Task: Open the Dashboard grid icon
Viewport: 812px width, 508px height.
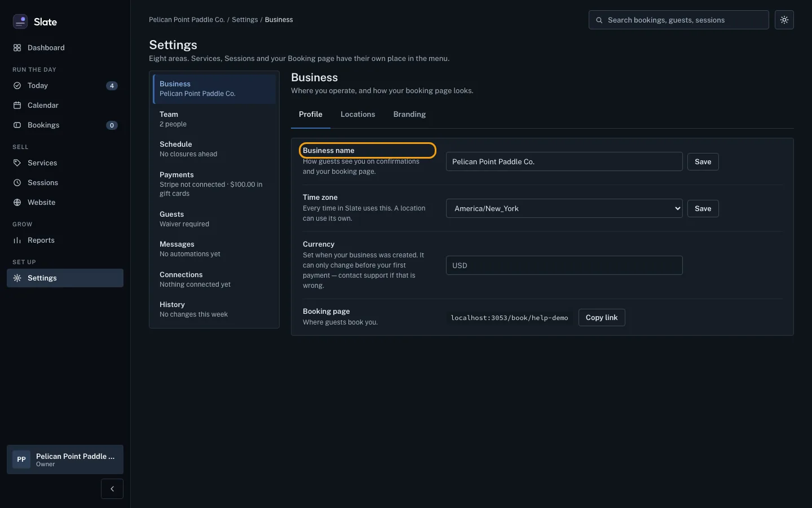Action: coord(17,48)
